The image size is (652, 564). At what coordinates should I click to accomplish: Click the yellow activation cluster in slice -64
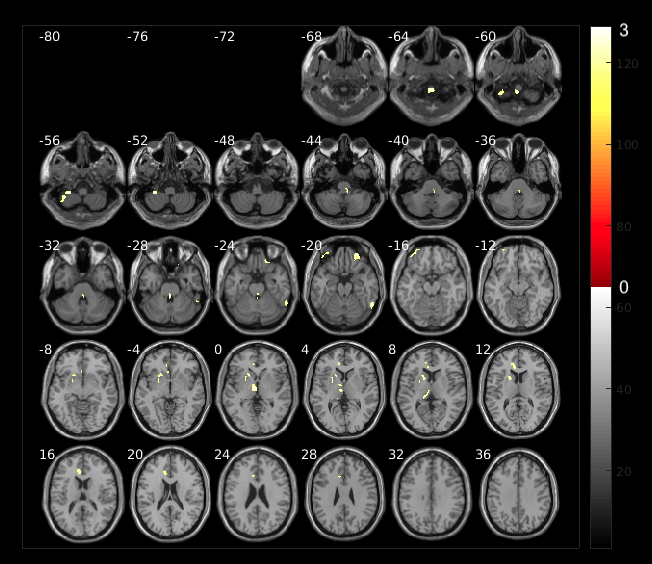[x=431, y=91]
